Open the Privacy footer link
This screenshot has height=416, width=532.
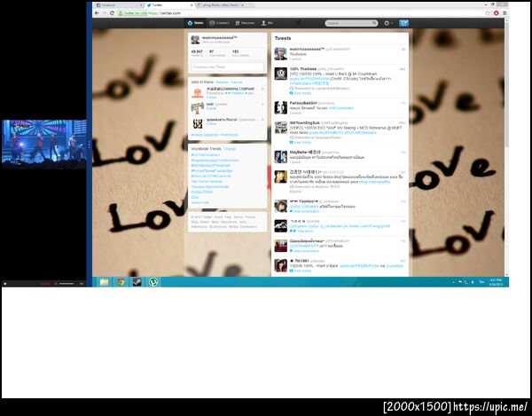coord(250,216)
